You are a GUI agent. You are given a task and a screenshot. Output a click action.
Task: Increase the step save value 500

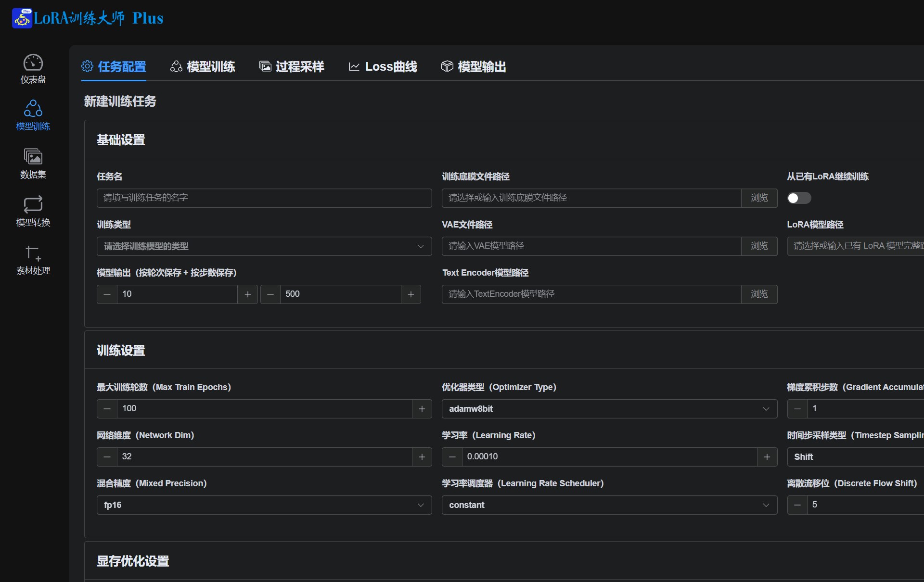pos(411,294)
